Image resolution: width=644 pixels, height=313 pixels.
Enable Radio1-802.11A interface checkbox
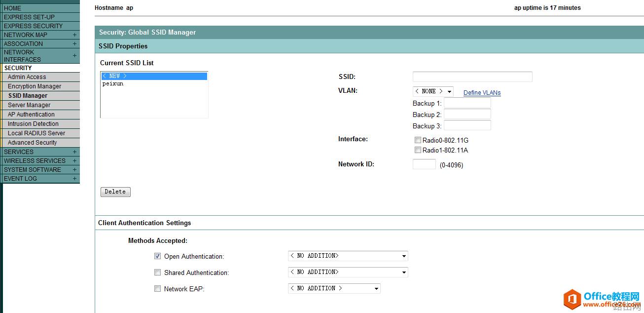tap(418, 150)
